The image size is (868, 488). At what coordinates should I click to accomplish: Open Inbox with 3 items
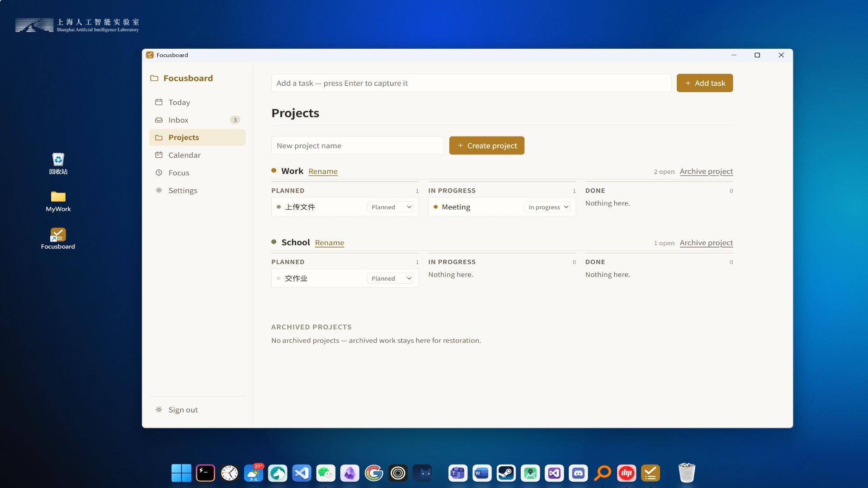(197, 120)
